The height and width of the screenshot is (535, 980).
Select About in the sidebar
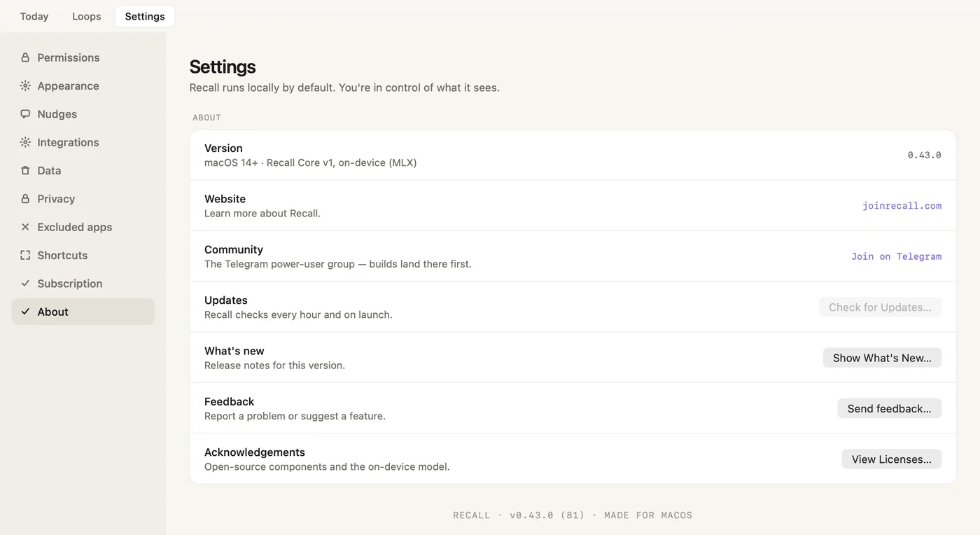[83, 312]
